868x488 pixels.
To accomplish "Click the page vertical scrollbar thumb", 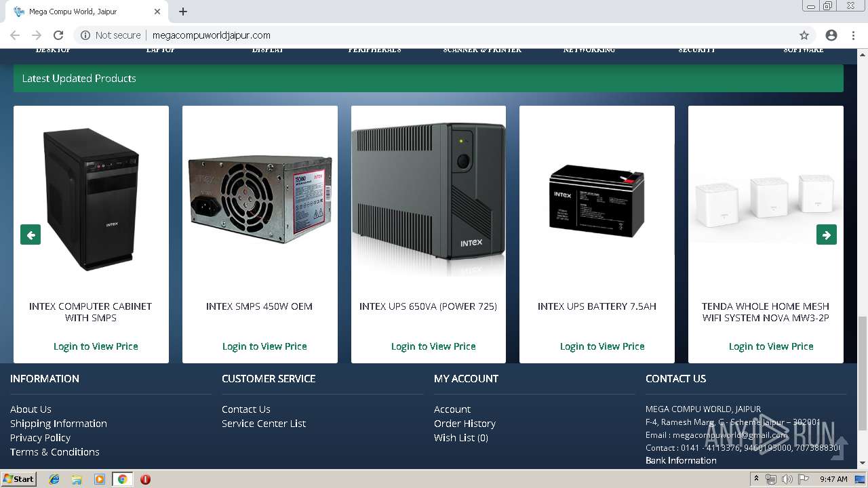I will tap(862, 373).
